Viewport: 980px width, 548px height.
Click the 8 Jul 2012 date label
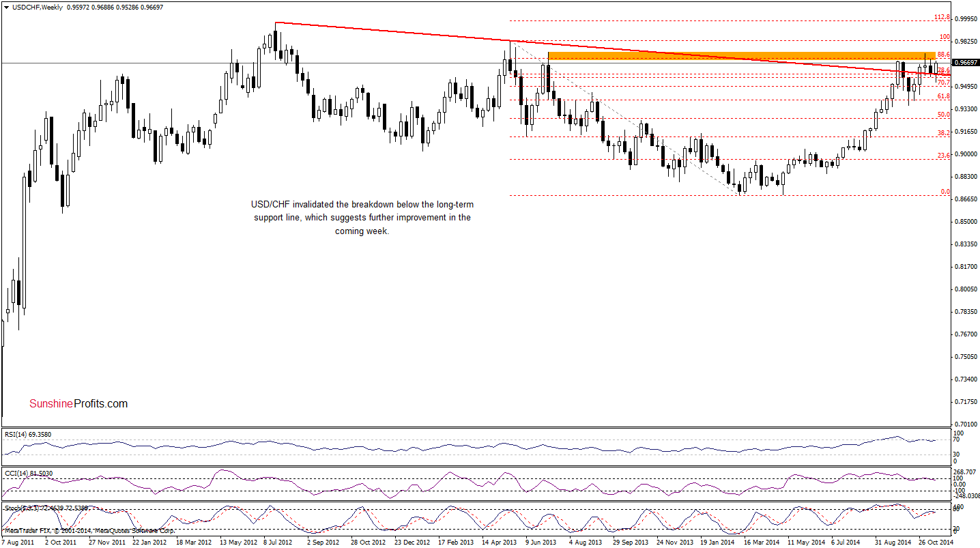tap(278, 543)
